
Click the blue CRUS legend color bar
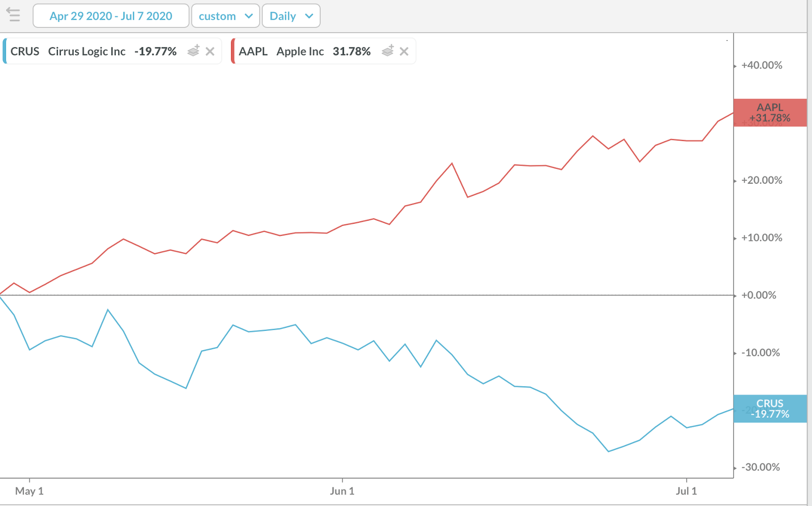tap(6, 51)
